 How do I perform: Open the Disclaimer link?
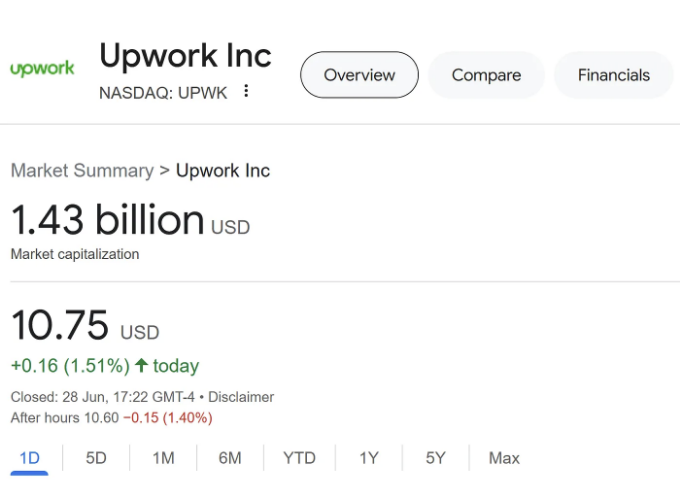[241, 397]
